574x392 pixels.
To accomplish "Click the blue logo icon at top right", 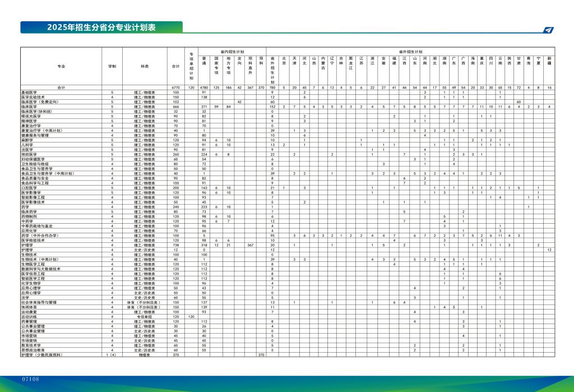I will (x=549, y=30).
